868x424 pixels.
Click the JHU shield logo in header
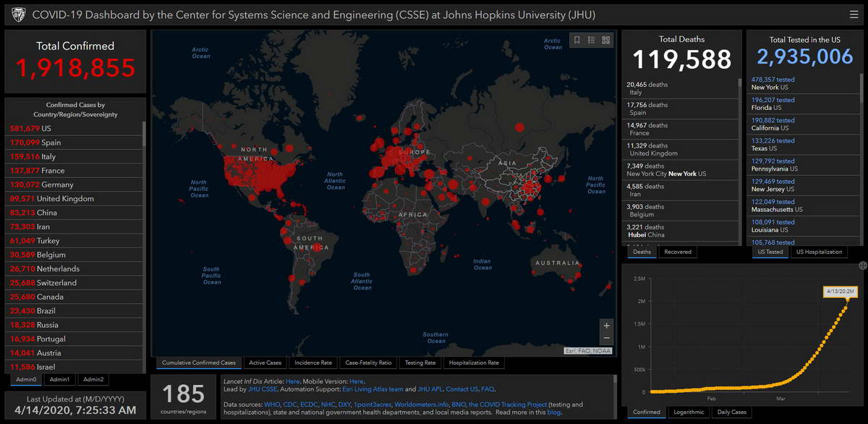pos(18,14)
